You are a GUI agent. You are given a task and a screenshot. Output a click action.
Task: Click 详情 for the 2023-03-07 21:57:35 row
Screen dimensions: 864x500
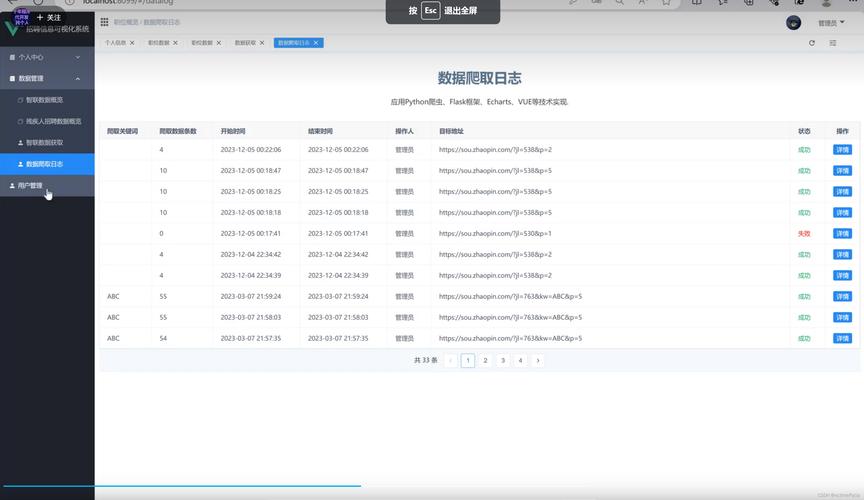tap(842, 338)
